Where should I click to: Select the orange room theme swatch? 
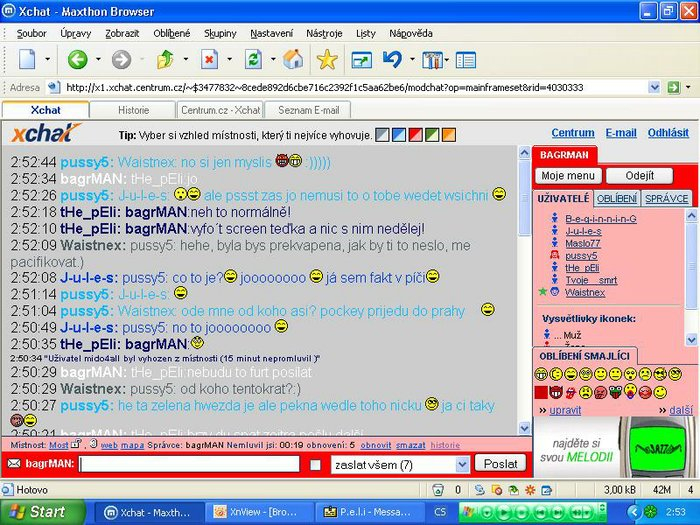pyautogui.click(x=449, y=135)
